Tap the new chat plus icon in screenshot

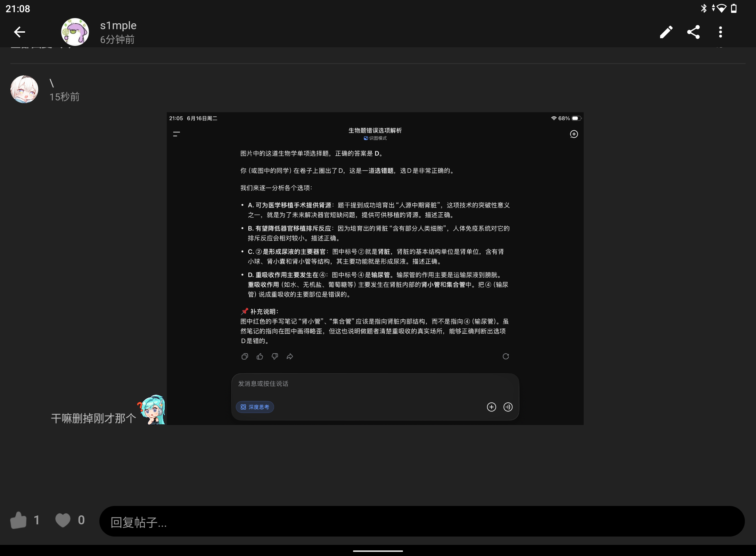tap(574, 134)
